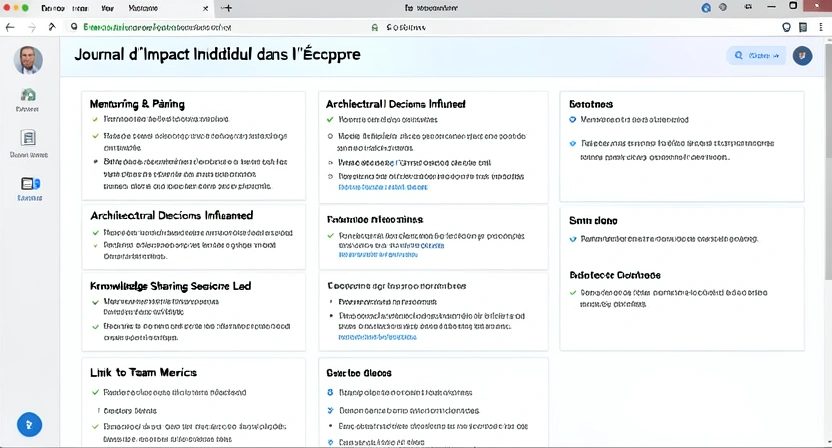The height and width of the screenshot is (448, 832).
Task: Go back using the browser back arrow
Action: pos(10,27)
